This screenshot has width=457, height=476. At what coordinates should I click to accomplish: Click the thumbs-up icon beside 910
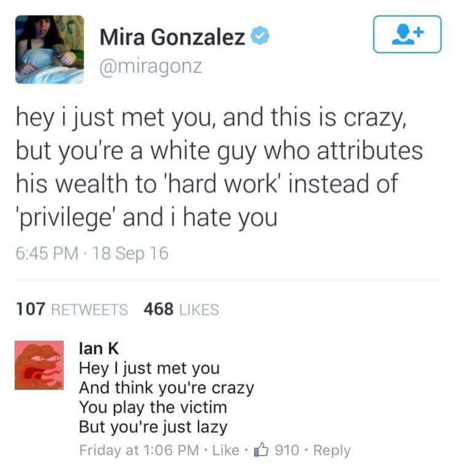261,450
